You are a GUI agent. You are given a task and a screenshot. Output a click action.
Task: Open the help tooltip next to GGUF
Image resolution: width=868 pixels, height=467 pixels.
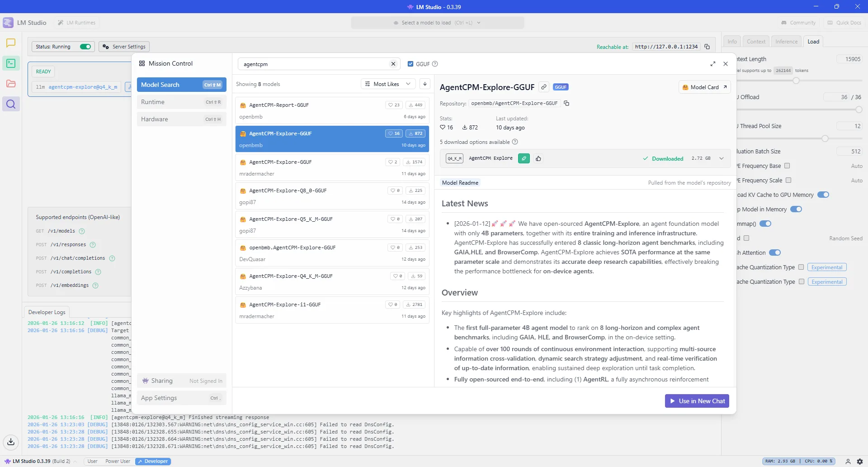(x=435, y=64)
